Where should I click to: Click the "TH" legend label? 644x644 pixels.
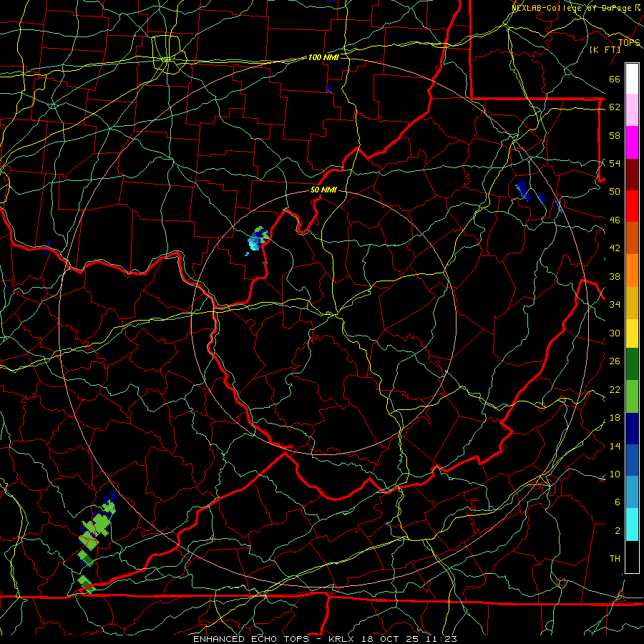pos(615,559)
